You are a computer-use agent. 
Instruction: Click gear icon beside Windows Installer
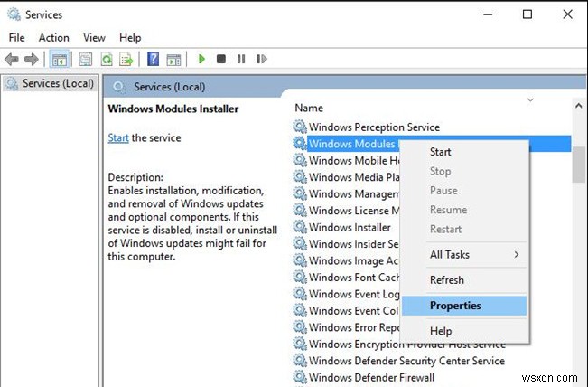pos(300,227)
